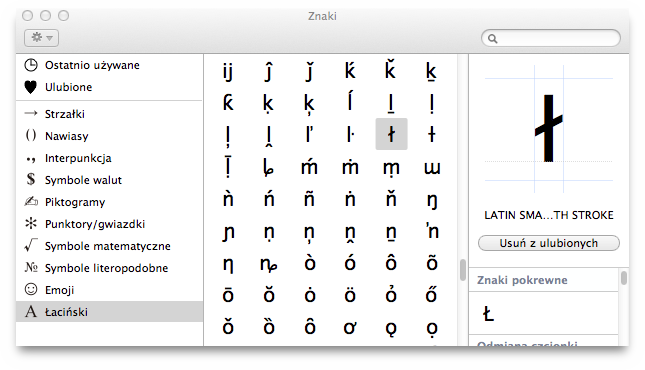645x370 pixels.
Task: Open the Strzałki arrow category icon
Action: (31, 113)
